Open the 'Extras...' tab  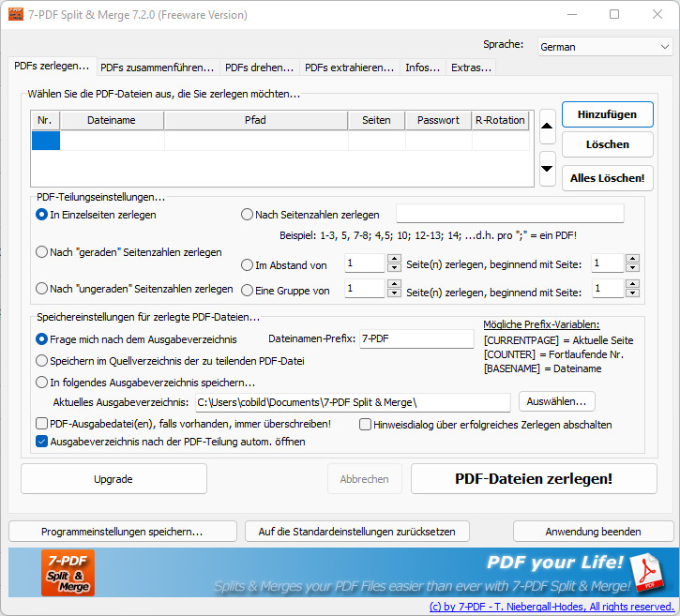click(x=471, y=68)
